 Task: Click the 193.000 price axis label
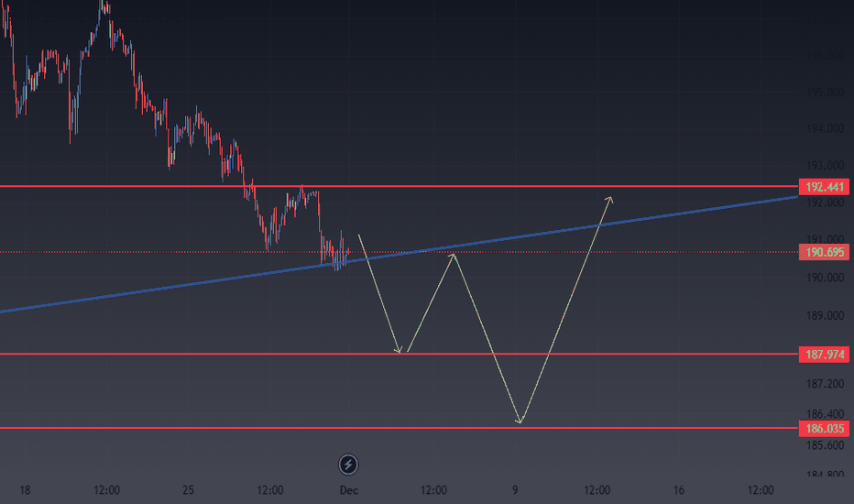point(825,165)
